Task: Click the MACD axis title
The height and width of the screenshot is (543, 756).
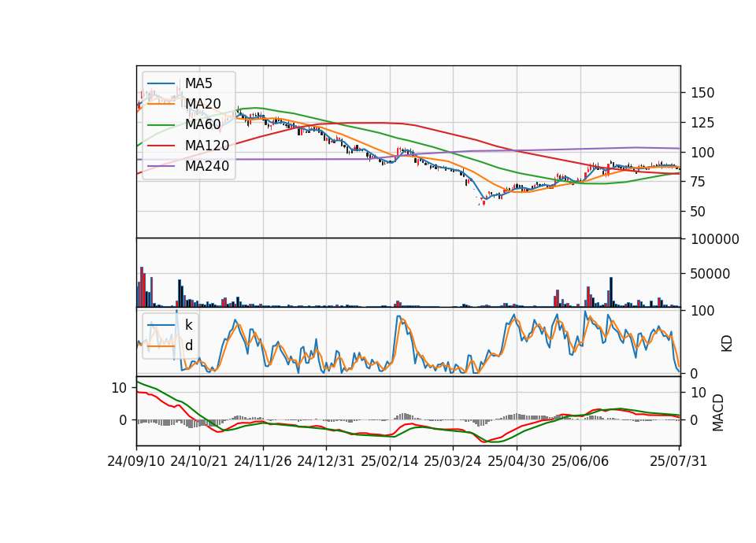Action: point(718,412)
